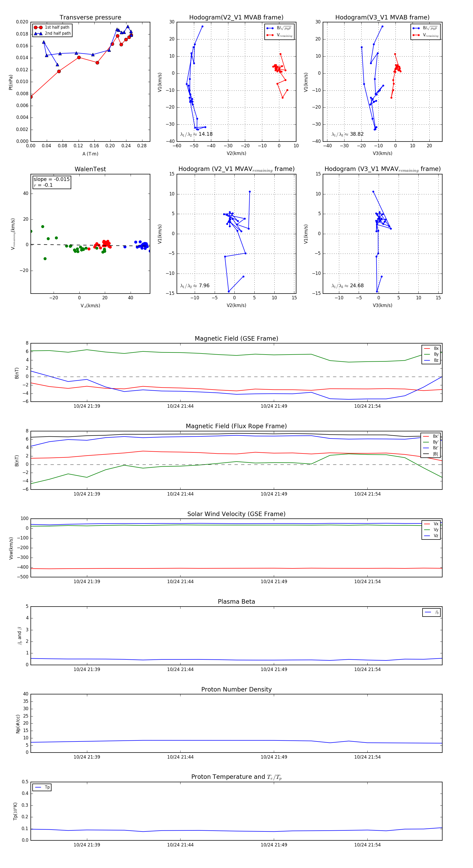Select the βp legend entry in Plasma Beta
This screenshot has width=473, height=868.
point(431,612)
